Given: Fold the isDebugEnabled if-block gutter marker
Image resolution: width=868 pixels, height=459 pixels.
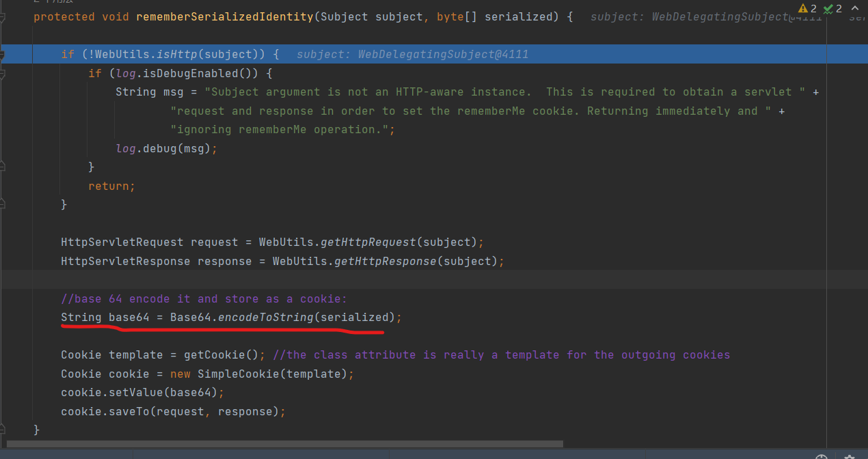Looking at the screenshot, I should click(3, 73).
